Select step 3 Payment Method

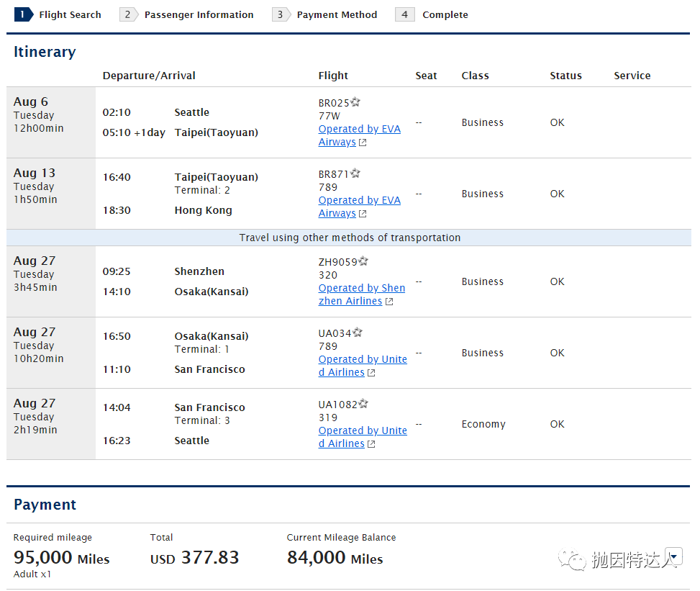click(x=324, y=14)
